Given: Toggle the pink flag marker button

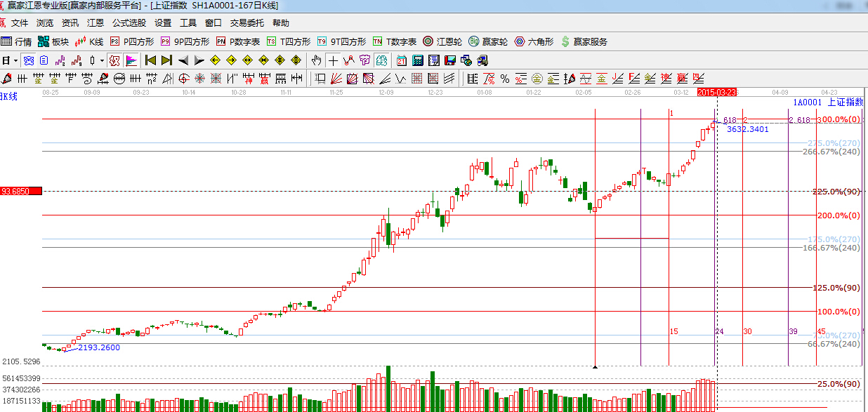Looking at the screenshot, I should click(131, 60).
